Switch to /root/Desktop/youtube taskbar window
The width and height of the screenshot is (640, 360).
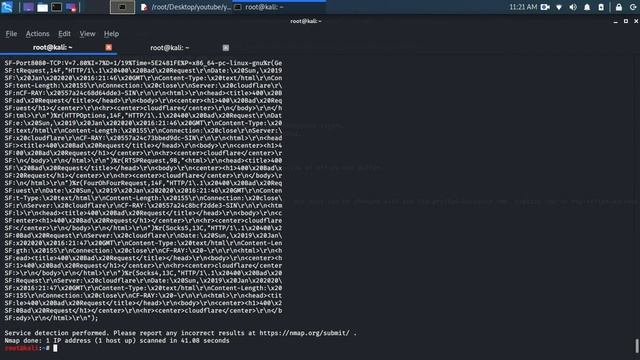186,7
